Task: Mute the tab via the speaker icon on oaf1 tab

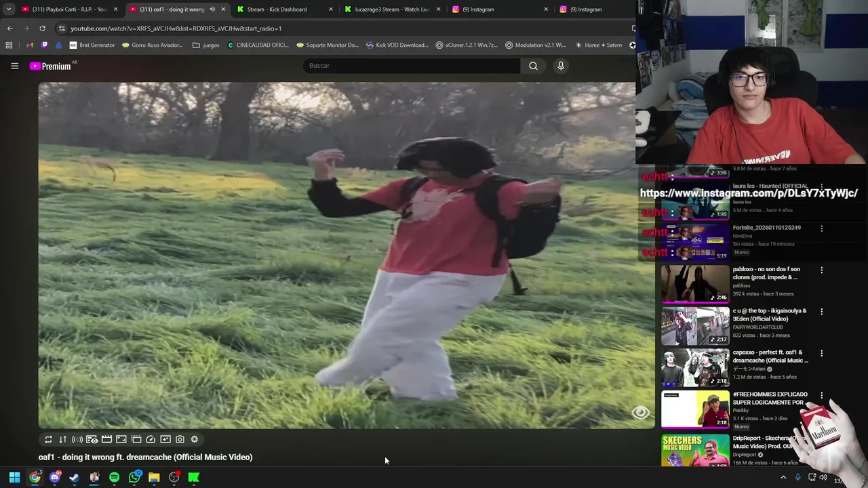Action: point(212,9)
